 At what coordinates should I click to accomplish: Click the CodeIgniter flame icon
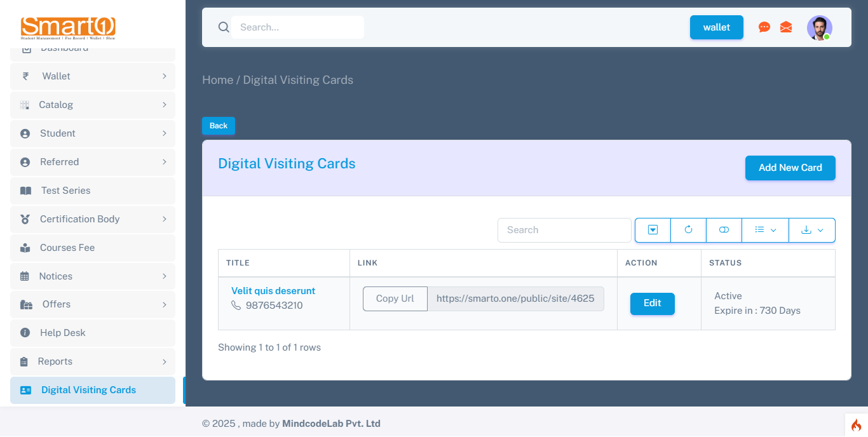click(856, 425)
